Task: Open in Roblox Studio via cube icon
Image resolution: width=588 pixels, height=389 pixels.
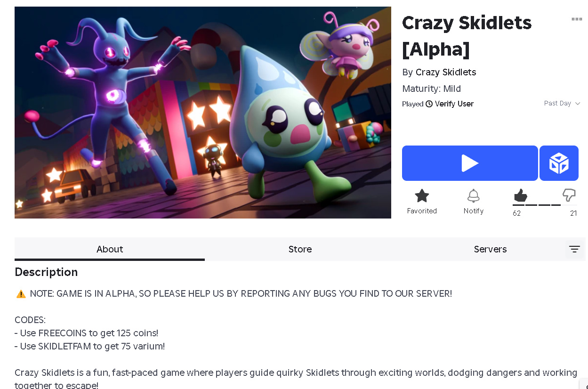Action: [559, 163]
